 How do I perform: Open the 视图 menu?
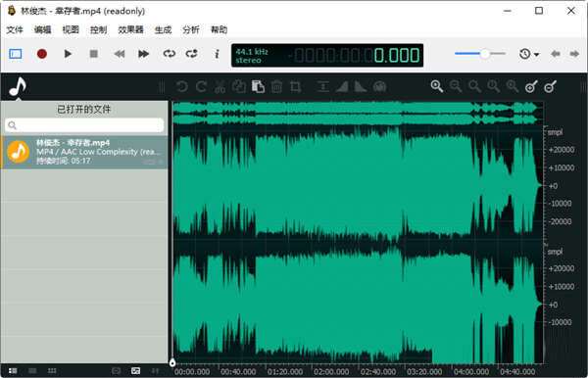coord(71,29)
